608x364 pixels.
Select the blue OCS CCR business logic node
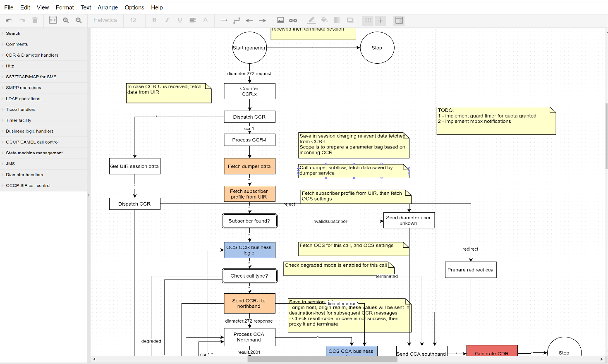[x=249, y=250]
